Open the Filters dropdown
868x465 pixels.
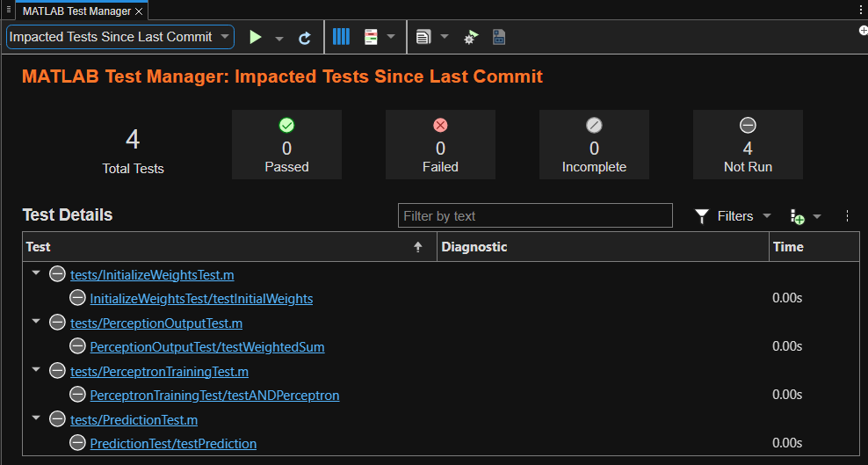click(x=734, y=216)
